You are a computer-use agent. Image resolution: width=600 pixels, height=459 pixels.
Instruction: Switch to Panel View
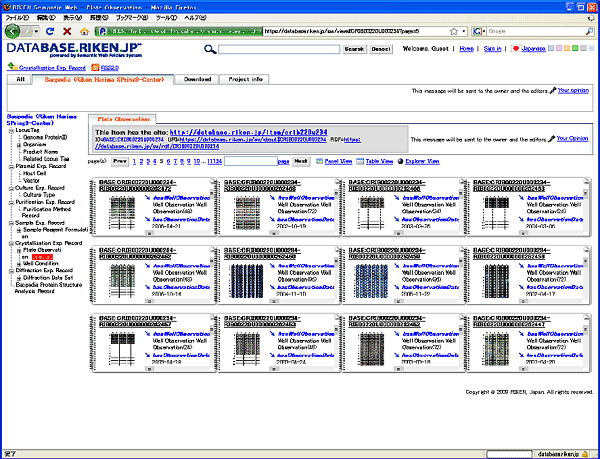click(336, 160)
